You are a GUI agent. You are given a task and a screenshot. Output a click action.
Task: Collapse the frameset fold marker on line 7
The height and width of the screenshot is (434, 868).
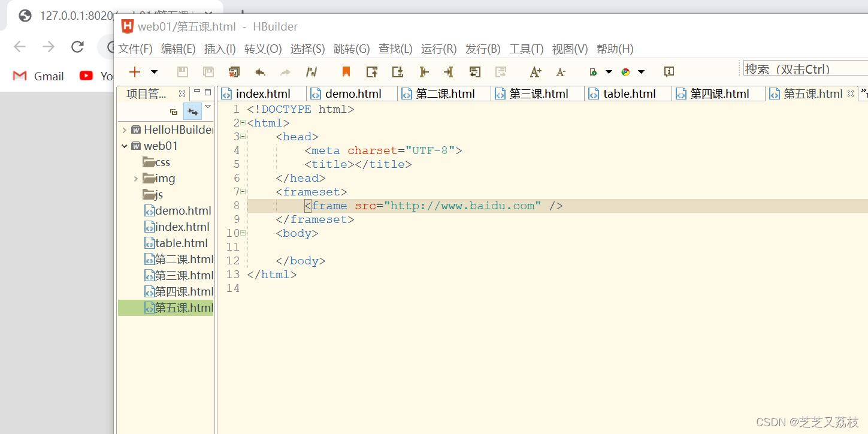tap(243, 192)
